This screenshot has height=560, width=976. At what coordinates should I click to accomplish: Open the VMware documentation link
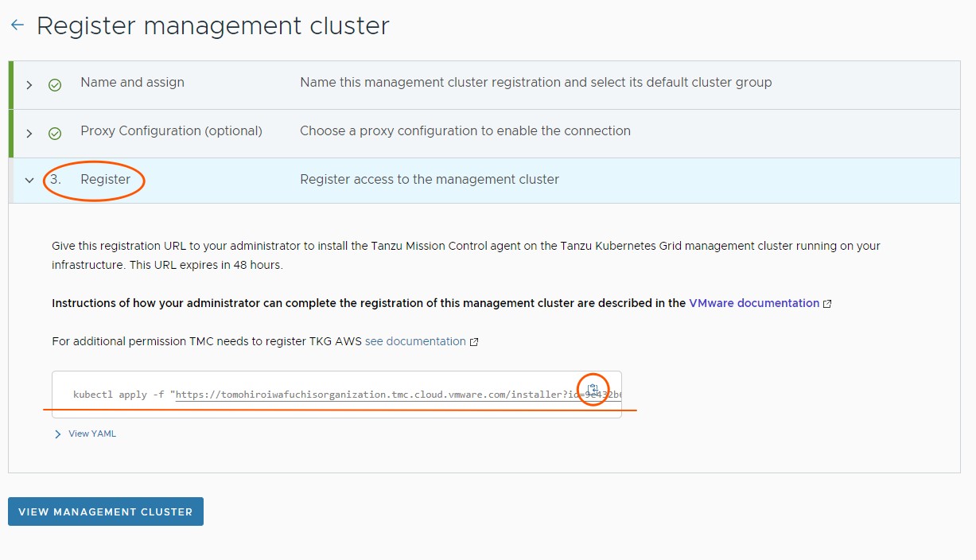tap(754, 303)
